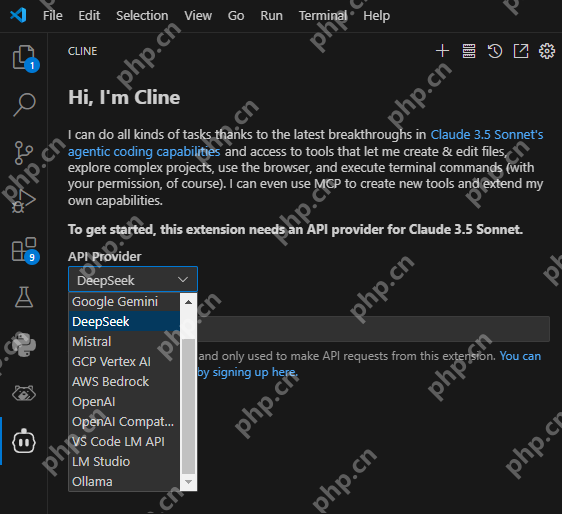
Task: Choose VS Code LM API provider
Action: (x=124, y=442)
